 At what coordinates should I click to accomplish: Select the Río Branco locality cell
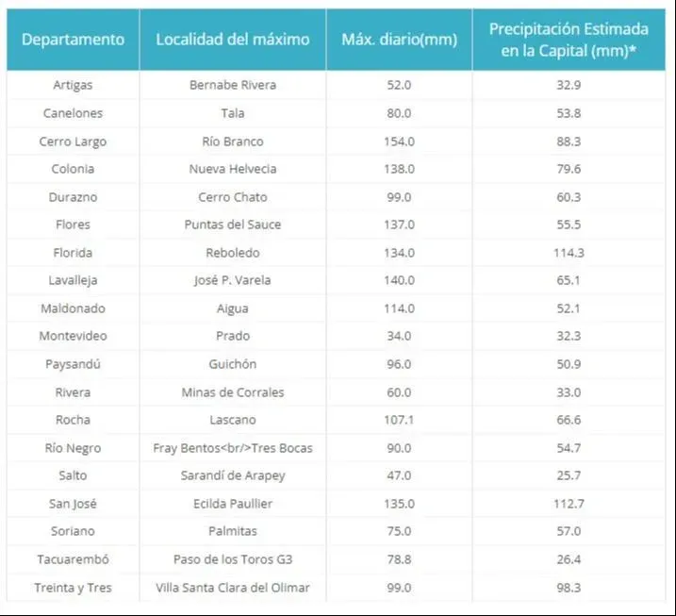tap(233, 142)
